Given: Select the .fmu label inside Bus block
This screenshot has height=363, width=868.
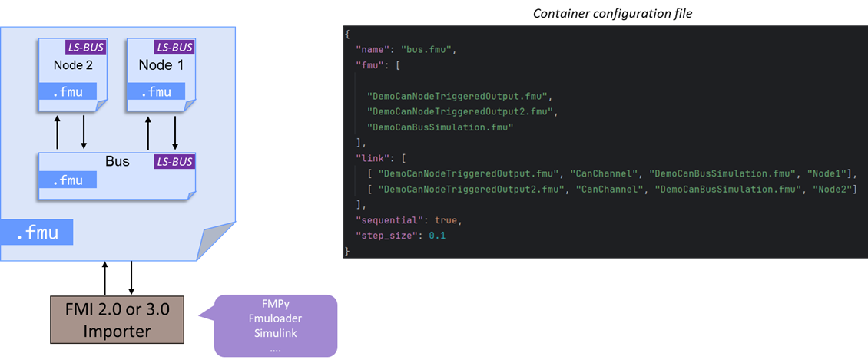Looking at the screenshot, I should tap(68, 180).
